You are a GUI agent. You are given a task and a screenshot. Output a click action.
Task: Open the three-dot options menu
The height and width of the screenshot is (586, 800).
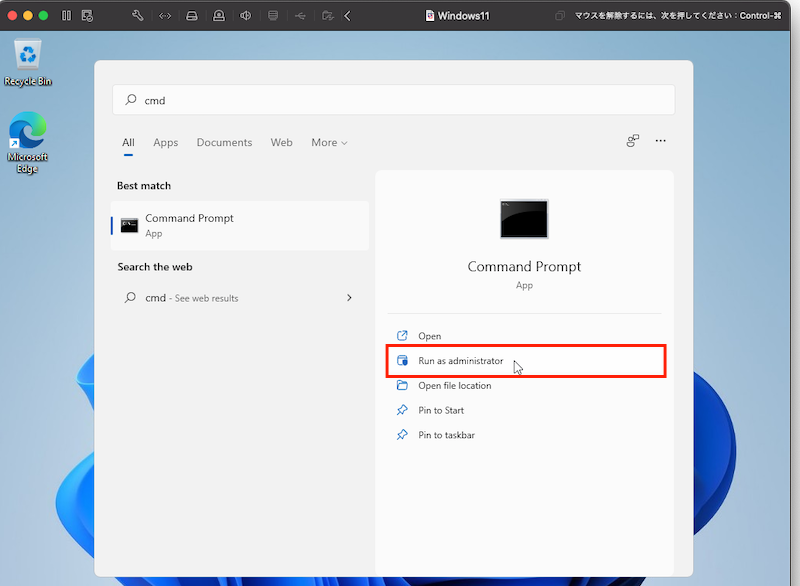[660, 141]
